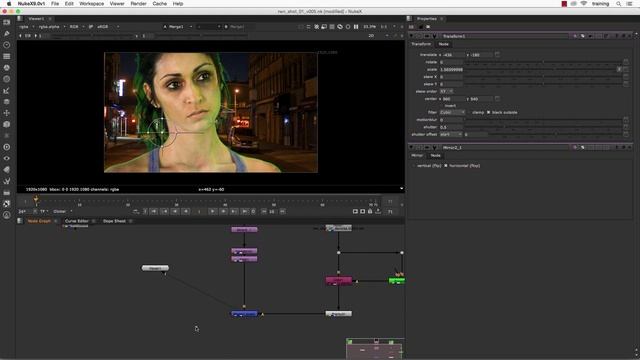The image size is (640, 360).
Task: Enable vertical (flip) in Mirror2_1
Action: click(x=413, y=166)
